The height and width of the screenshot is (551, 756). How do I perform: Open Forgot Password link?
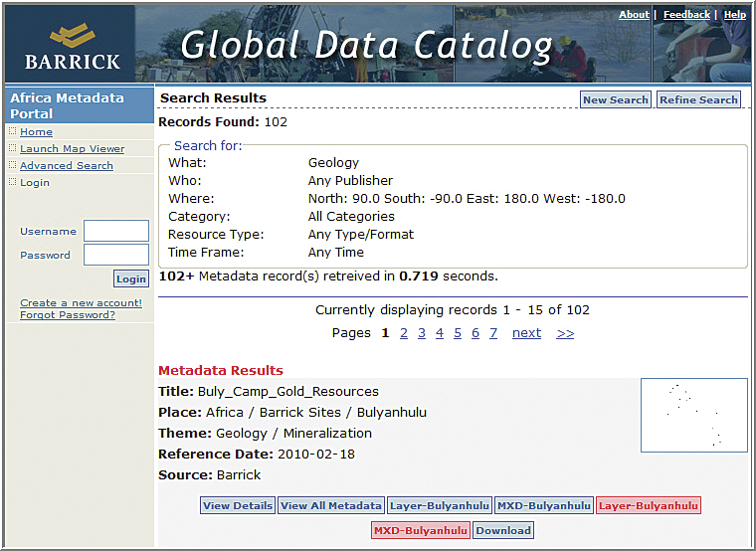pos(68,315)
